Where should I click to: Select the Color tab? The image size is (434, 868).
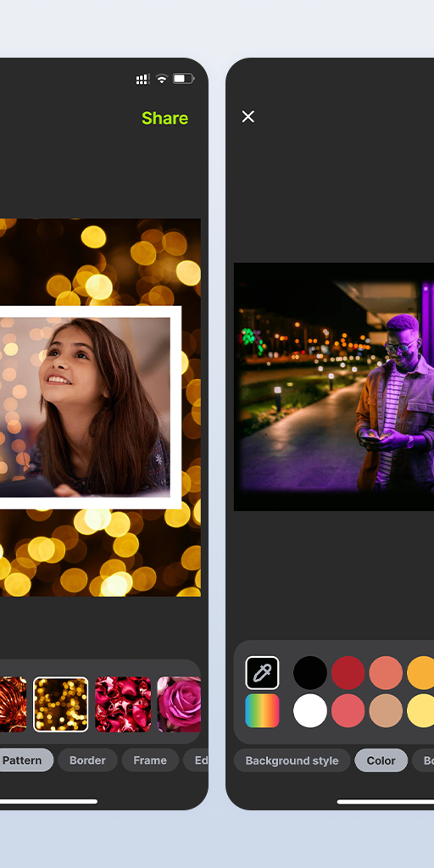381,760
